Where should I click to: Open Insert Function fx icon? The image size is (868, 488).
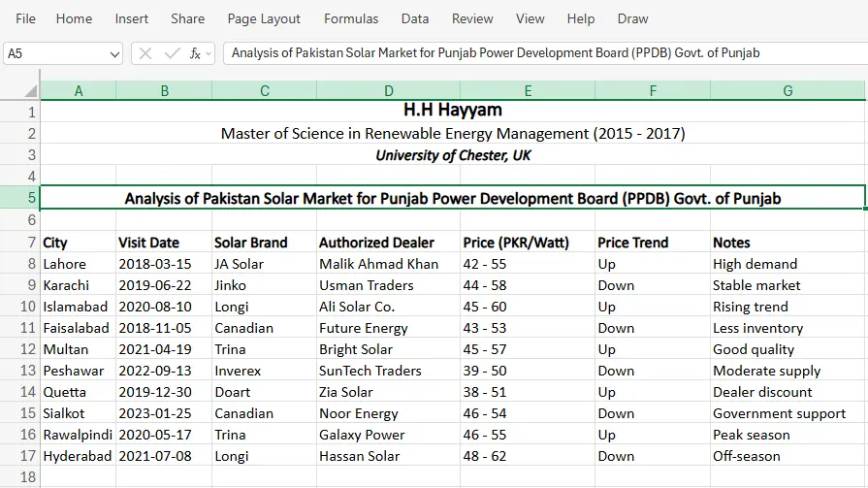click(195, 53)
